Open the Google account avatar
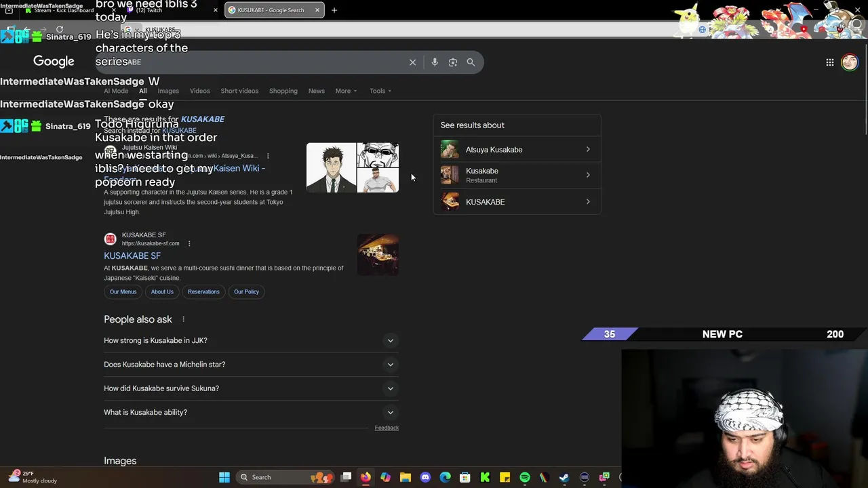 point(850,62)
